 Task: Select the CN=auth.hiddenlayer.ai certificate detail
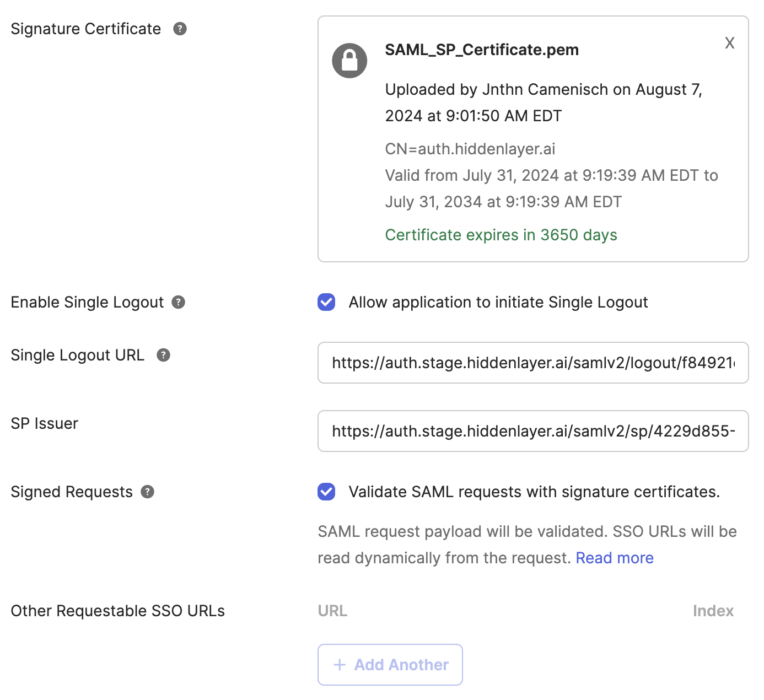[x=470, y=148]
